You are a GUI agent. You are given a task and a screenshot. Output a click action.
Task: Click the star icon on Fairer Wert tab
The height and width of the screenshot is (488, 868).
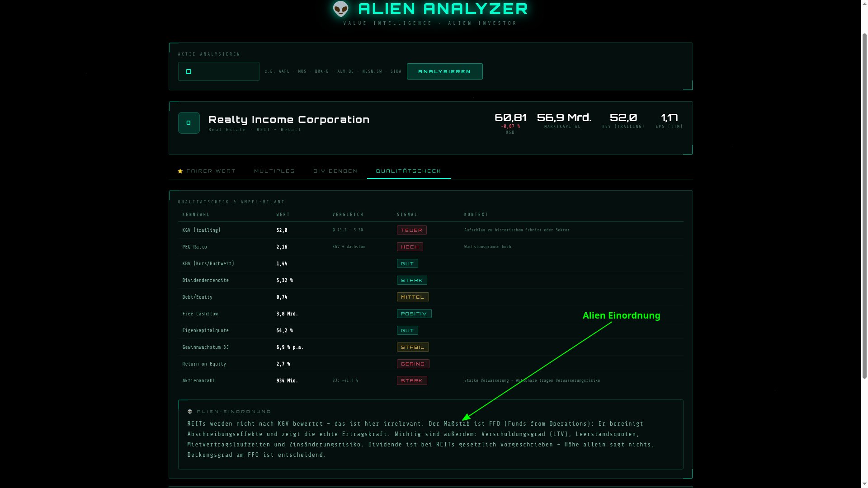[x=180, y=171]
